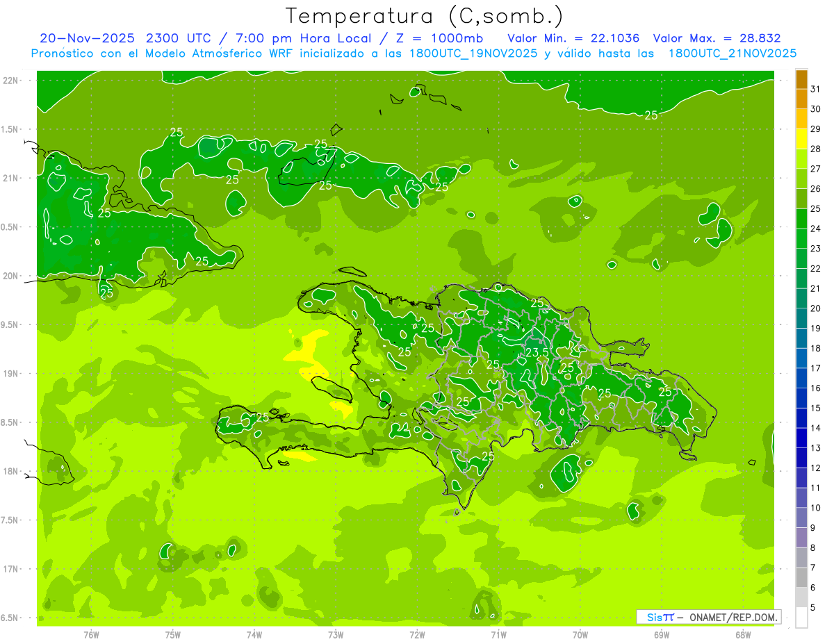
Task: Click the colorbar legend value "11"
Action: tap(816, 488)
